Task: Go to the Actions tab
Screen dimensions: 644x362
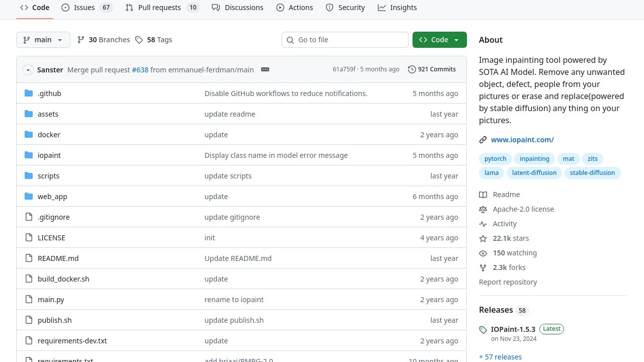Action: point(295,8)
